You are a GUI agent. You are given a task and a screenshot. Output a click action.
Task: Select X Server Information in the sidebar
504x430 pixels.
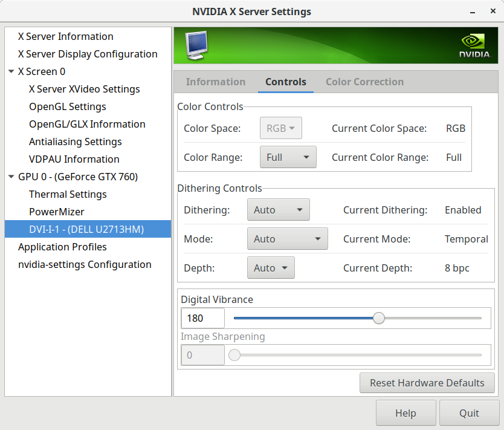pyautogui.click(x=88, y=36)
